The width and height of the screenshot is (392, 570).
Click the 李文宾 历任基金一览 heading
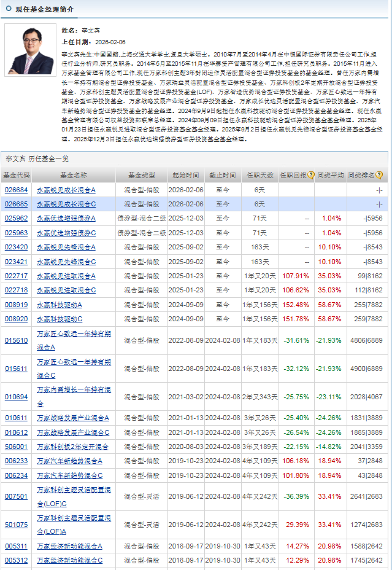(37, 159)
